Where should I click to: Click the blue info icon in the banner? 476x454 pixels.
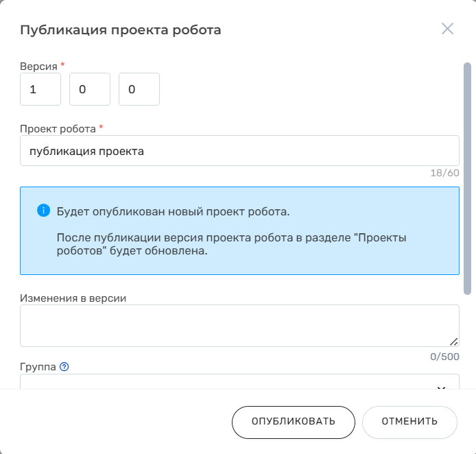[43, 211]
